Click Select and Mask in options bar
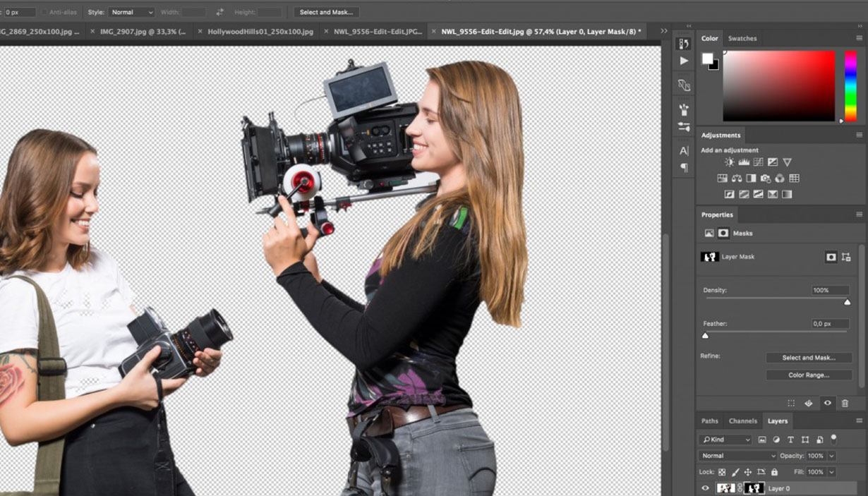 click(x=326, y=12)
